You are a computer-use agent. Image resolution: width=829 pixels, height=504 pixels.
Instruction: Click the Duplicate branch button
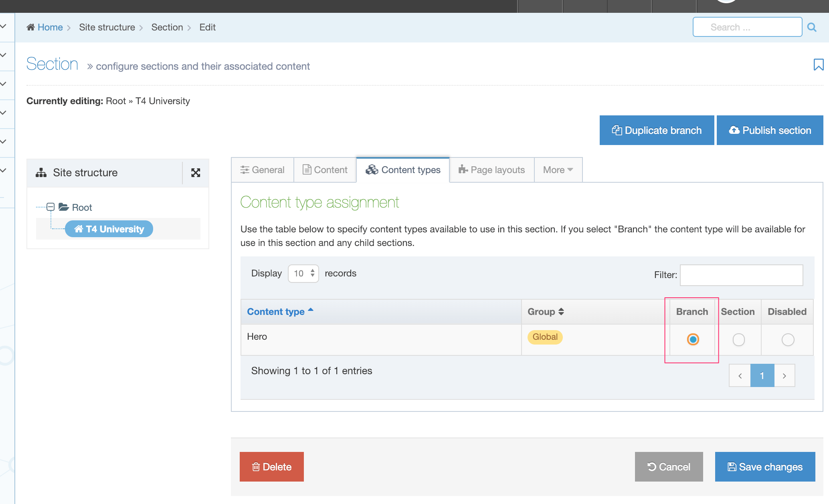pos(657,130)
